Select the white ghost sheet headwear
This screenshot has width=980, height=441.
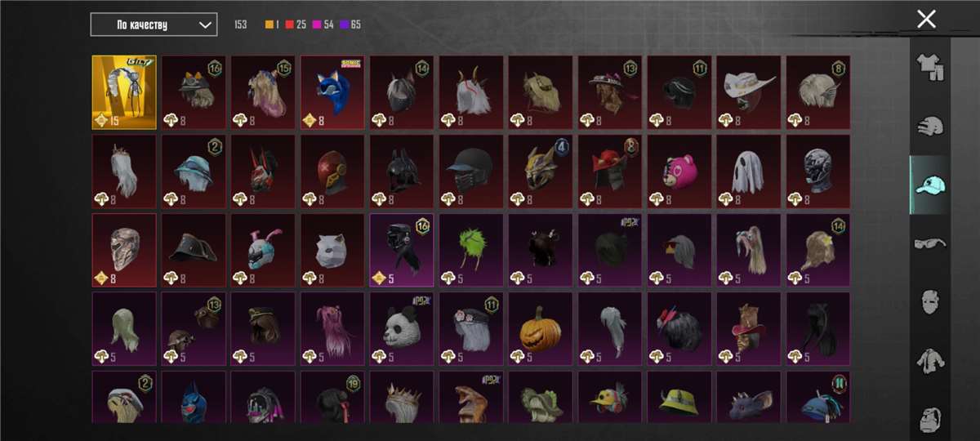click(749, 171)
